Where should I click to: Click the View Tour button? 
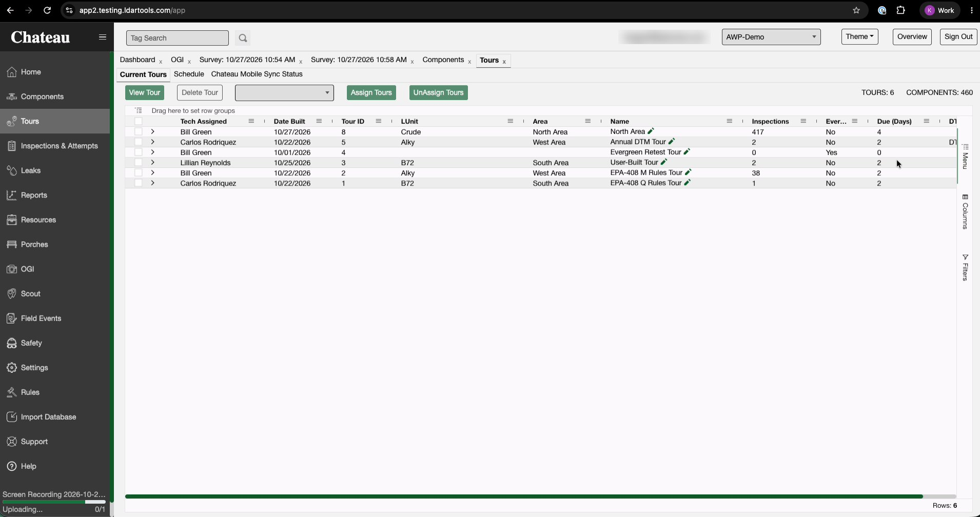point(145,93)
